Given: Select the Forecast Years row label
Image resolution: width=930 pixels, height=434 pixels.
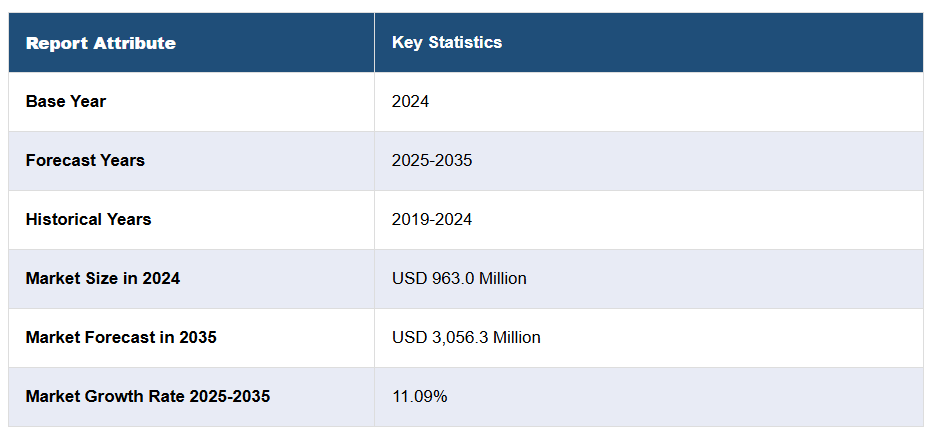Looking at the screenshot, I should (x=85, y=160).
